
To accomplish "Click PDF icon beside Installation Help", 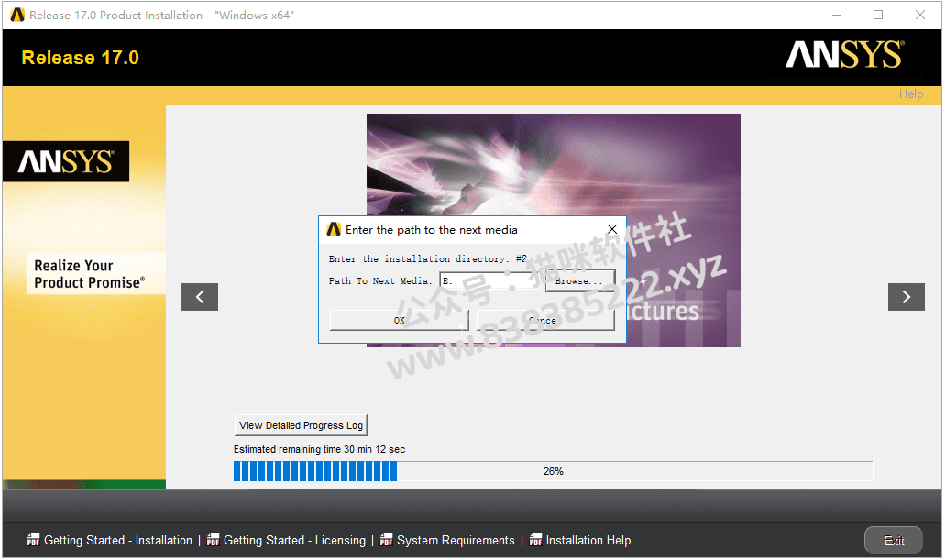I will [535, 540].
